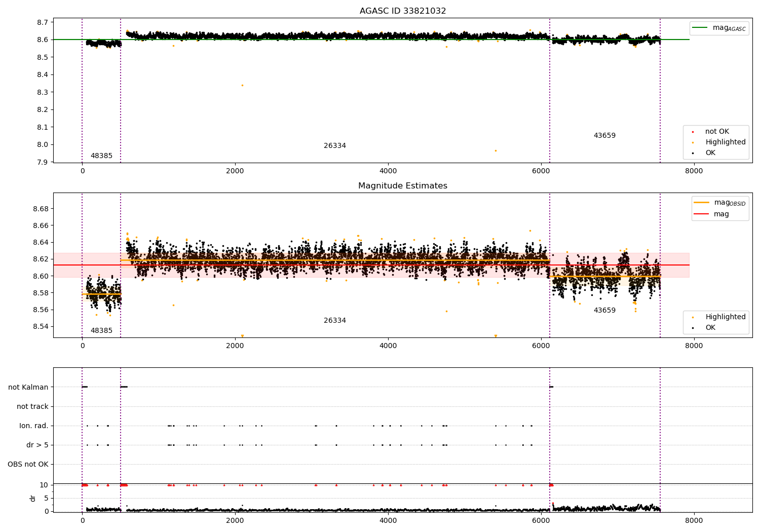Click 'Highlighted' legend entry in Magnitude Estimates plot

coord(719,317)
